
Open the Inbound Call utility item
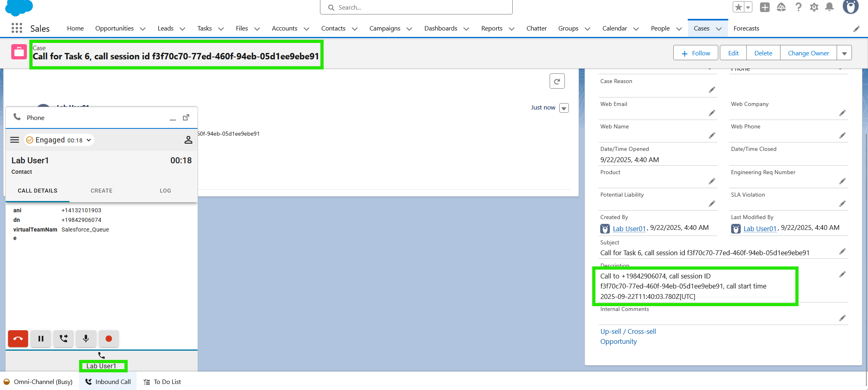(108, 382)
